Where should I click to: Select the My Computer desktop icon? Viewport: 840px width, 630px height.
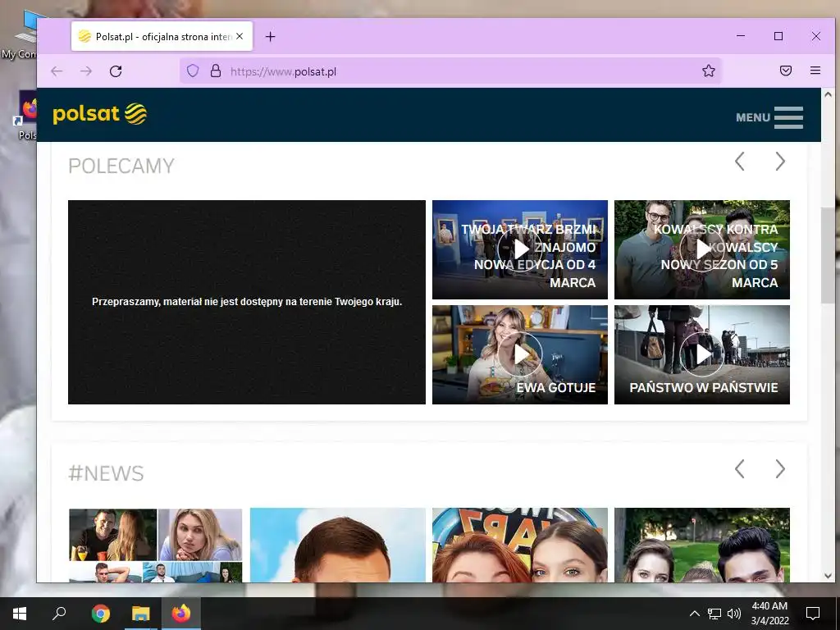pos(20,34)
